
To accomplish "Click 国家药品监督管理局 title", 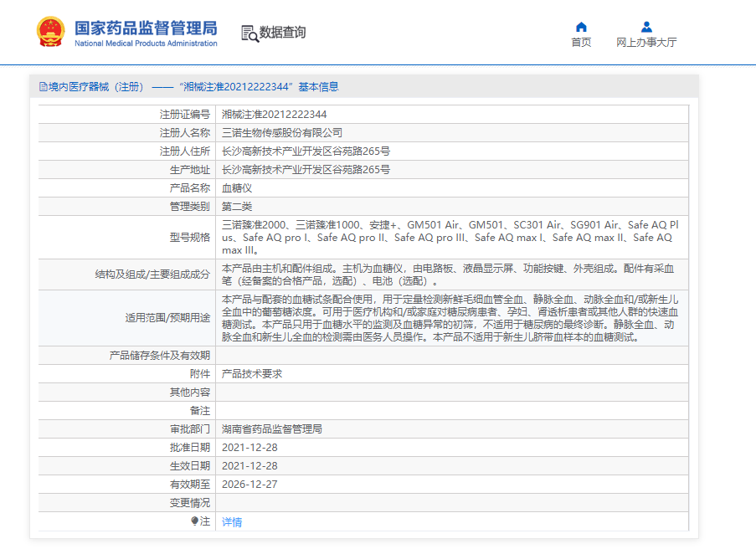I will point(146,28).
